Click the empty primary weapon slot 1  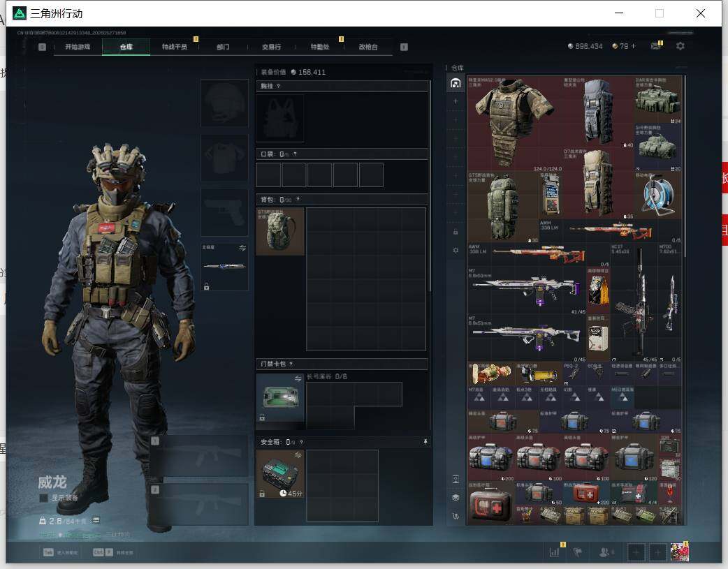(198, 456)
